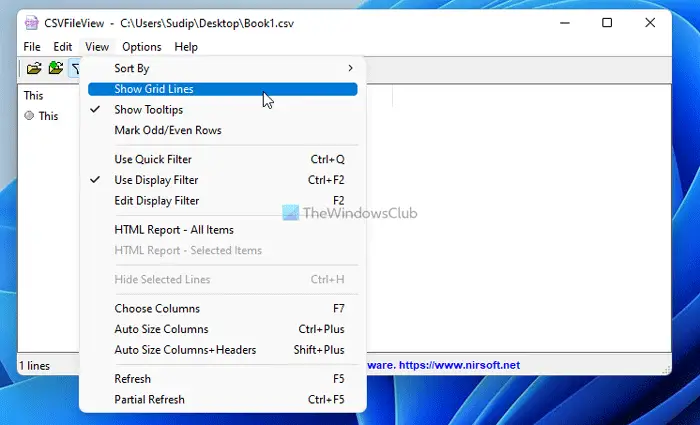
Task: Select the This data row
Action: 48,116
